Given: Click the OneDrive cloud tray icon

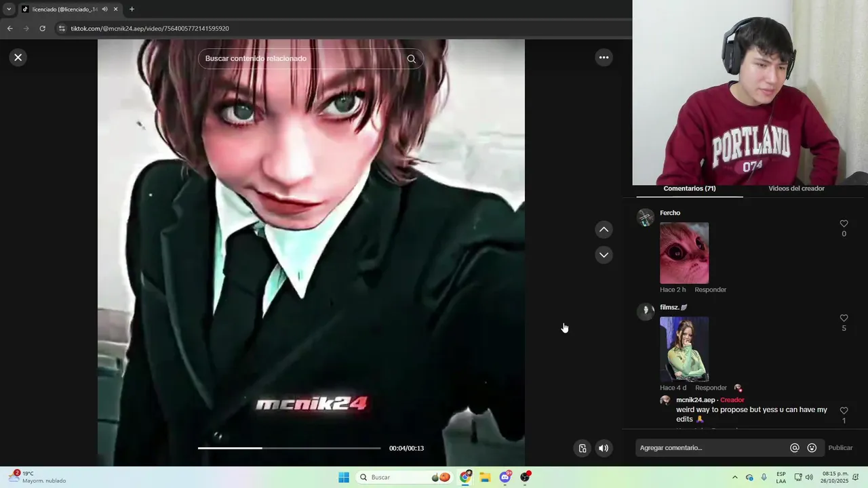Looking at the screenshot, I should [x=749, y=477].
